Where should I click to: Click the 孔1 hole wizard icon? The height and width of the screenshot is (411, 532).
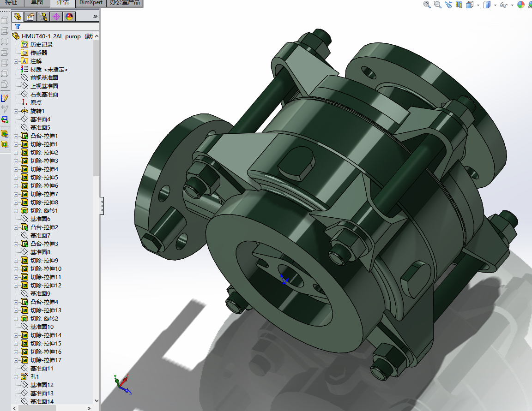(24, 376)
